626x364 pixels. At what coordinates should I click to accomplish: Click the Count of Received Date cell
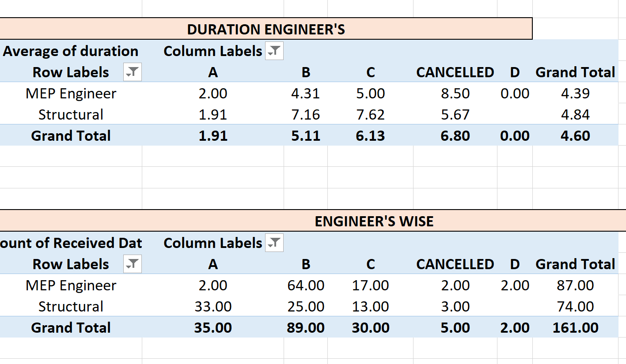(x=71, y=243)
